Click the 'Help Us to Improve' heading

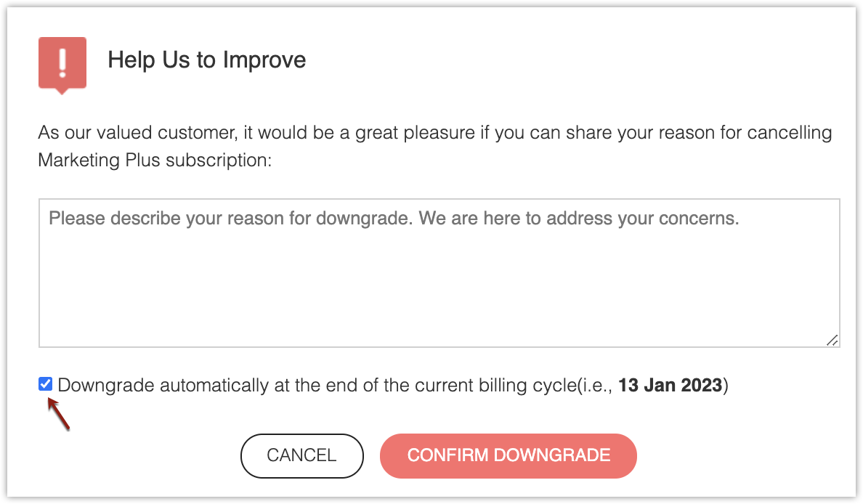206,60
